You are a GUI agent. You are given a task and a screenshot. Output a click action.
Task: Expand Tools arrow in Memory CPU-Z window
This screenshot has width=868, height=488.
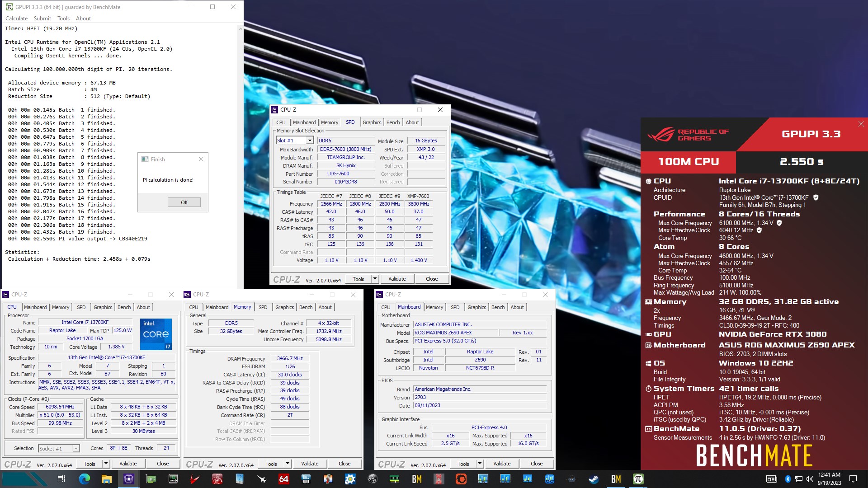(x=288, y=464)
